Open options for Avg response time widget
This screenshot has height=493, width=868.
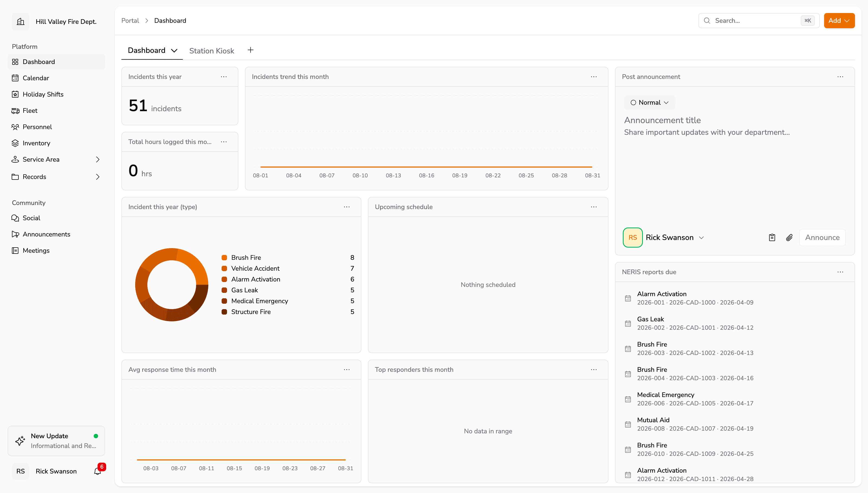(347, 369)
